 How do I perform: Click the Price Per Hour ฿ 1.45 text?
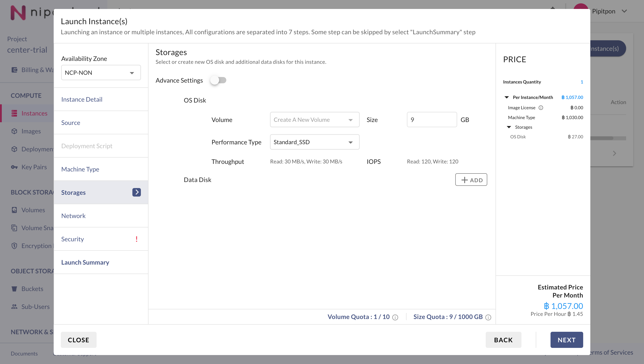557,314
